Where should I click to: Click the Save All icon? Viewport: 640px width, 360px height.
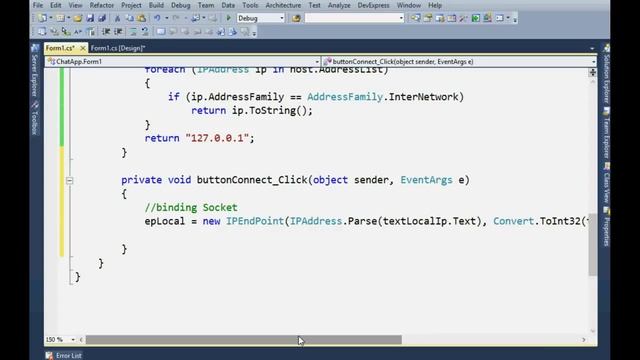102,18
